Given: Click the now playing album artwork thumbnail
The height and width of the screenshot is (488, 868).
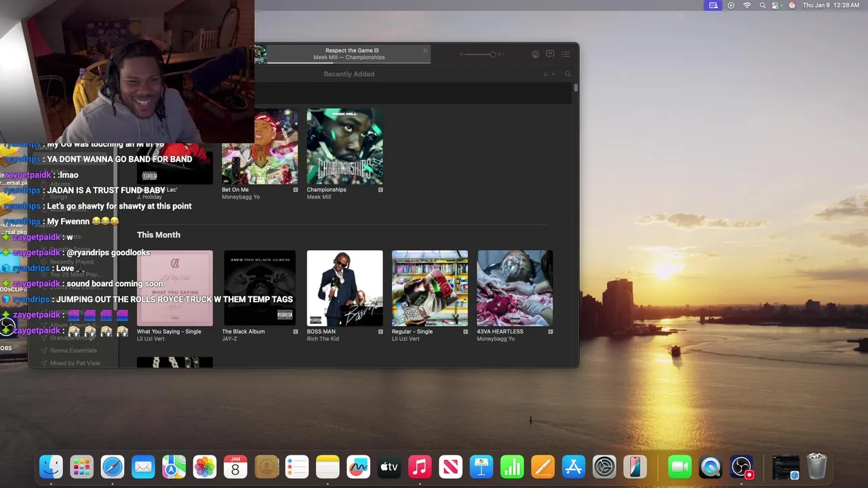Looking at the screenshot, I should (x=260, y=54).
